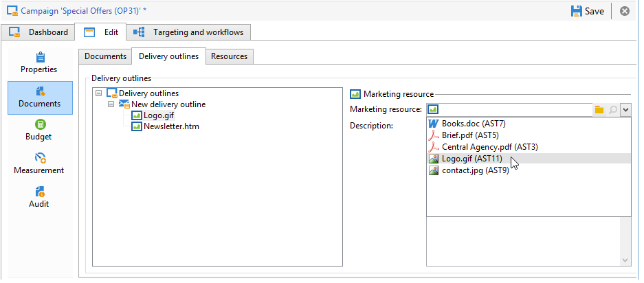Image resolution: width=644 pixels, height=283 pixels.
Task: Click the folder icon in Marketing resource field
Action: point(599,109)
